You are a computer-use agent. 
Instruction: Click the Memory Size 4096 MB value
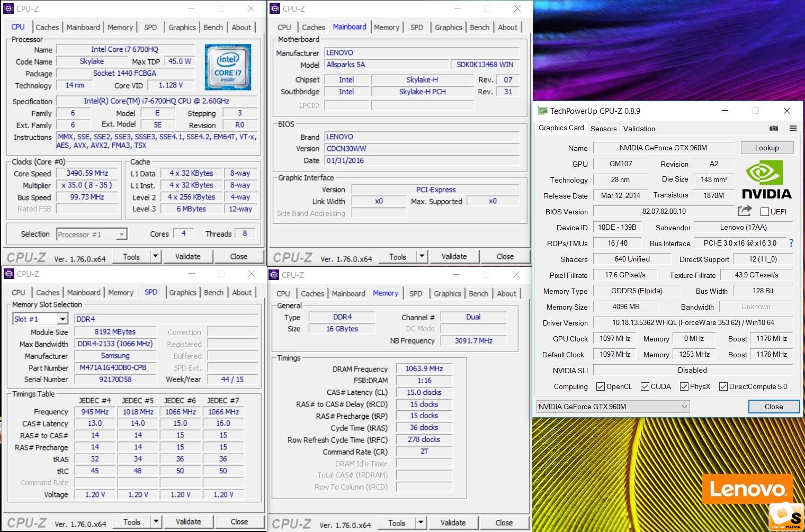(626, 306)
